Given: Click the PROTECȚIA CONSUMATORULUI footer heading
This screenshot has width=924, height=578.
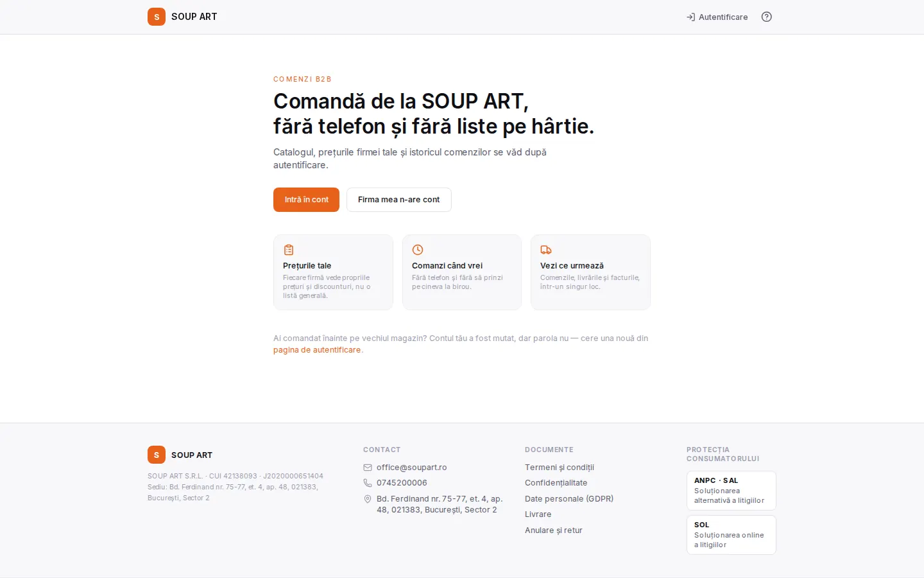Looking at the screenshot, I should [723, 454].
